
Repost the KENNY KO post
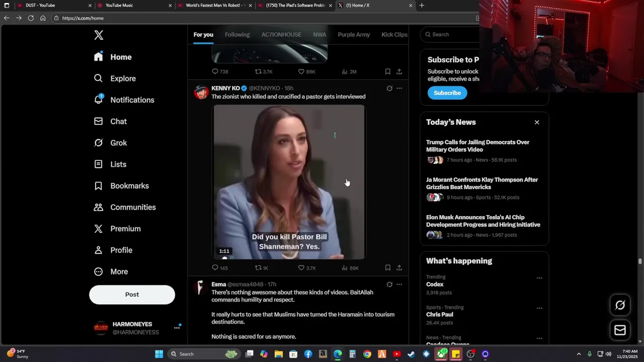pyautogui.click(x=261, y=268)
